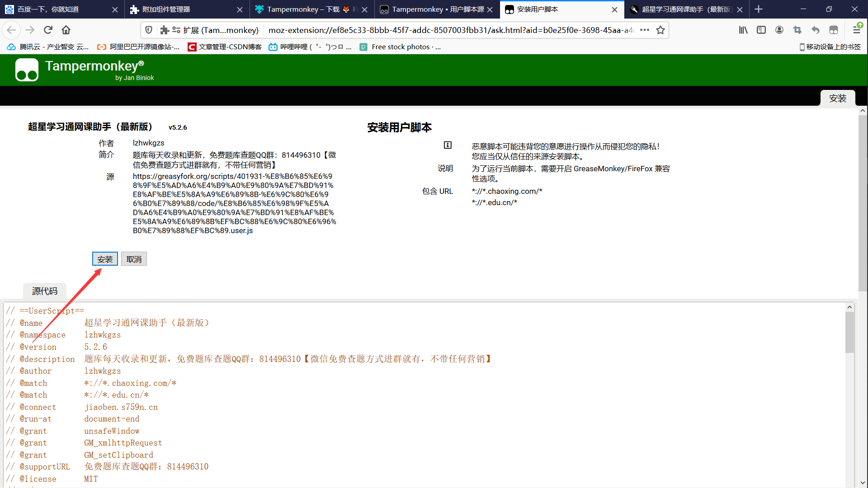This screenshot has width=868, height=488.
Task: Click the Firefox account profile icon
Action: (x=779, y=30)
